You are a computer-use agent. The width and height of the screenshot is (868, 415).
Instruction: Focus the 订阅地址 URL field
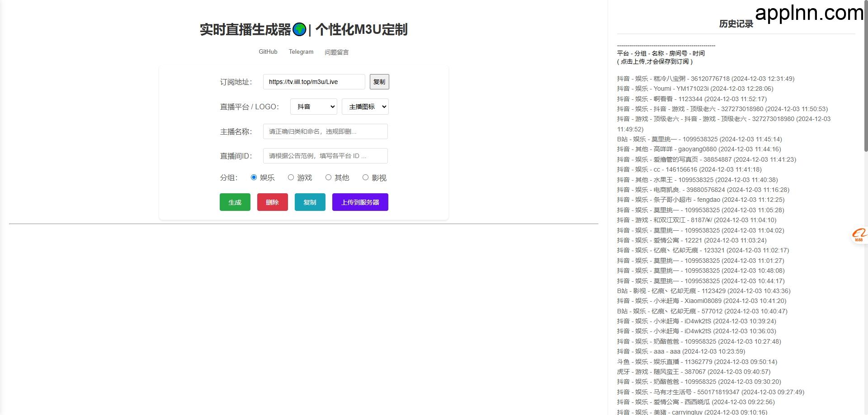tap(314, 82)
